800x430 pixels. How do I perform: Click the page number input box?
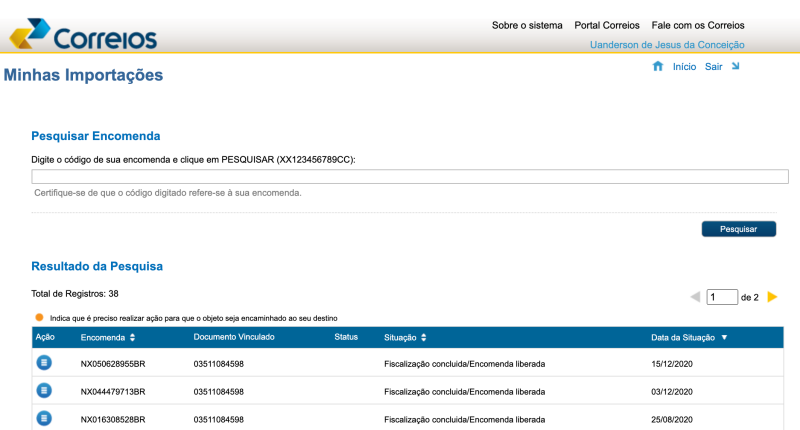[721, 297]
